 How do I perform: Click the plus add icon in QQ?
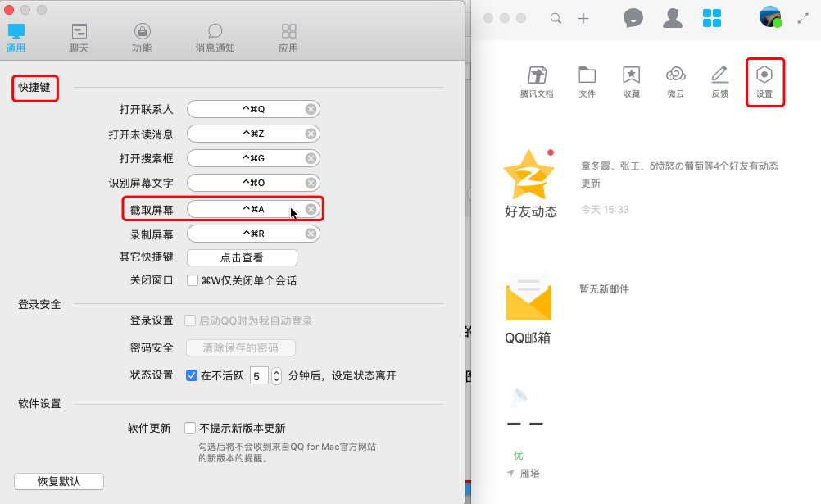coord(583,18)
